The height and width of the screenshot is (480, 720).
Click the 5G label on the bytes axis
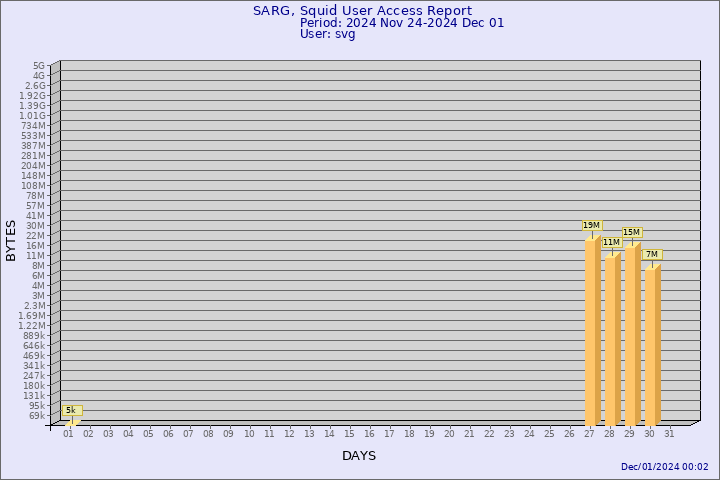click(39, 66)
